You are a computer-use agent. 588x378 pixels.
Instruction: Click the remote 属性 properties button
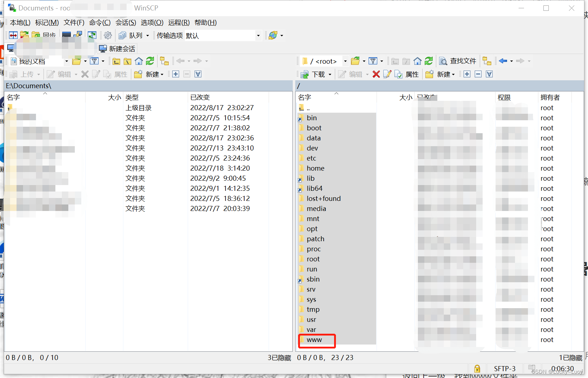pos(407,74)
